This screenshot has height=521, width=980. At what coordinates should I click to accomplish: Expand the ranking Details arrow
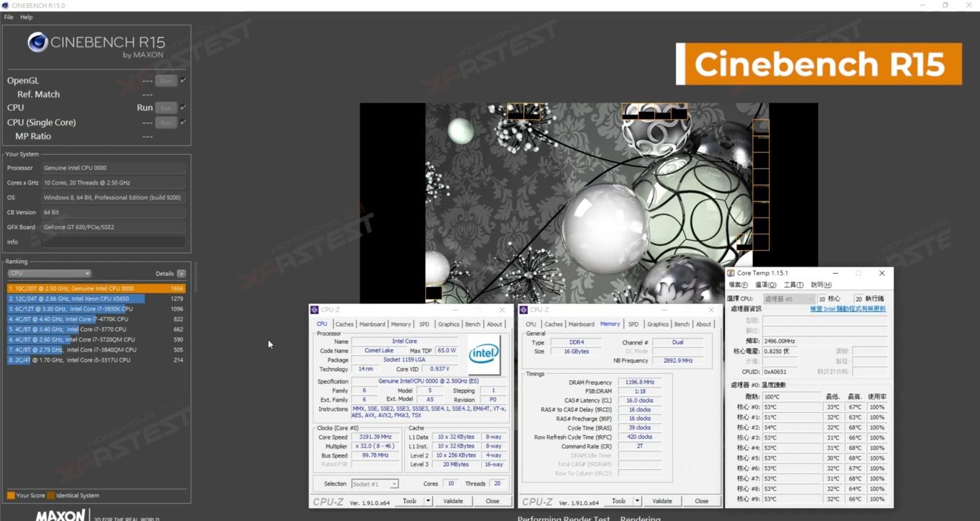(181, 274)
